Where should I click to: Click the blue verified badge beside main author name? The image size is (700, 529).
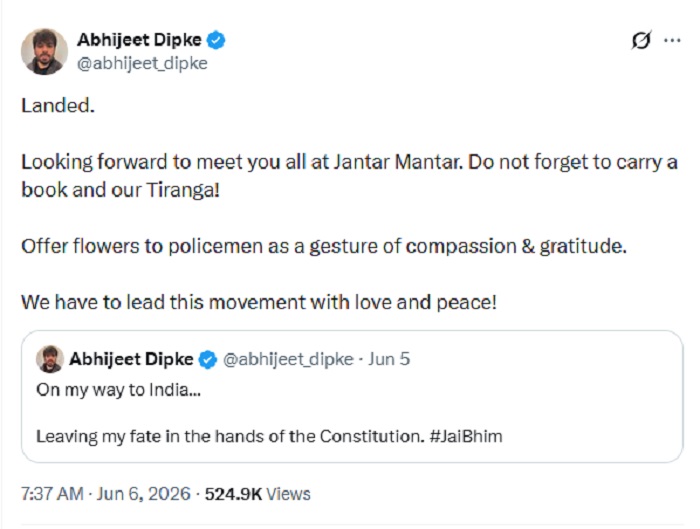[x=217, y=40]
